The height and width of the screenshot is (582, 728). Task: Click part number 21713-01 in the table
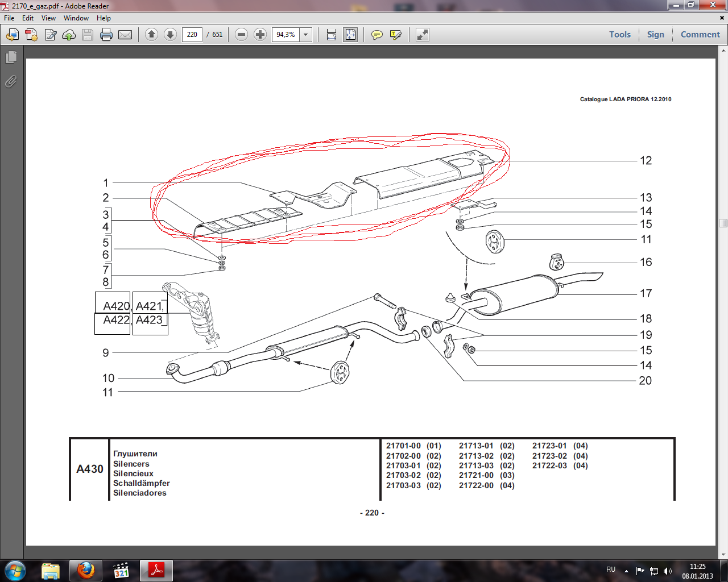click(476, 446)
